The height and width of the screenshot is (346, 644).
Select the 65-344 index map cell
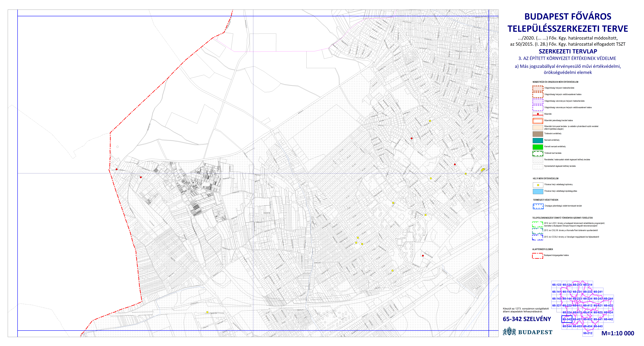click(x=567, y=326)
